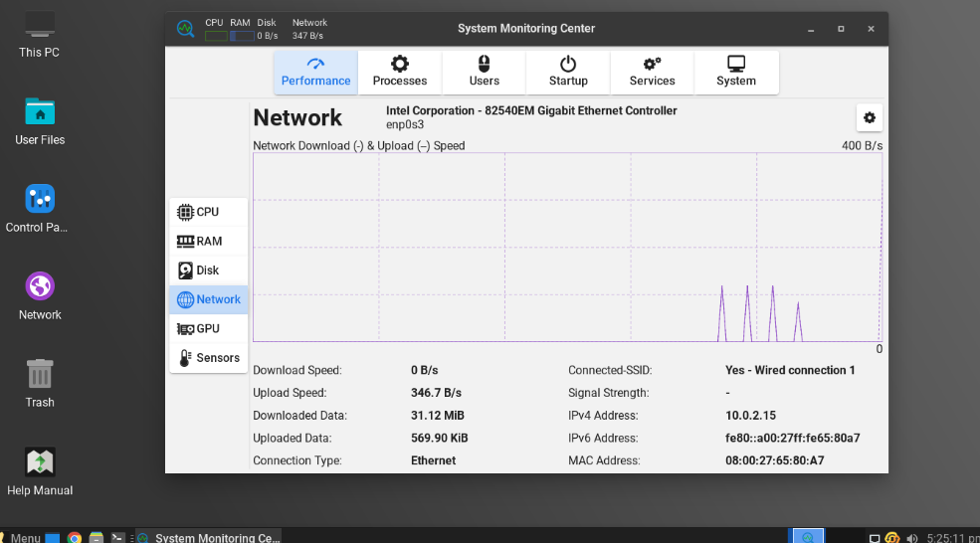Launch Control Panel from desktop
The height and width of the screenshot is (543, 980).
37,208
